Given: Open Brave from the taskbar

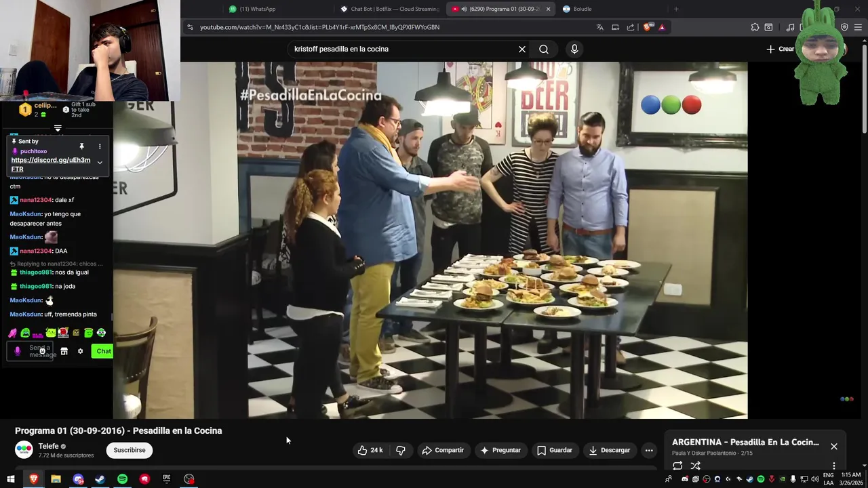Looking at the screenshot, I should pyautogui.click(x=33, y=479).
